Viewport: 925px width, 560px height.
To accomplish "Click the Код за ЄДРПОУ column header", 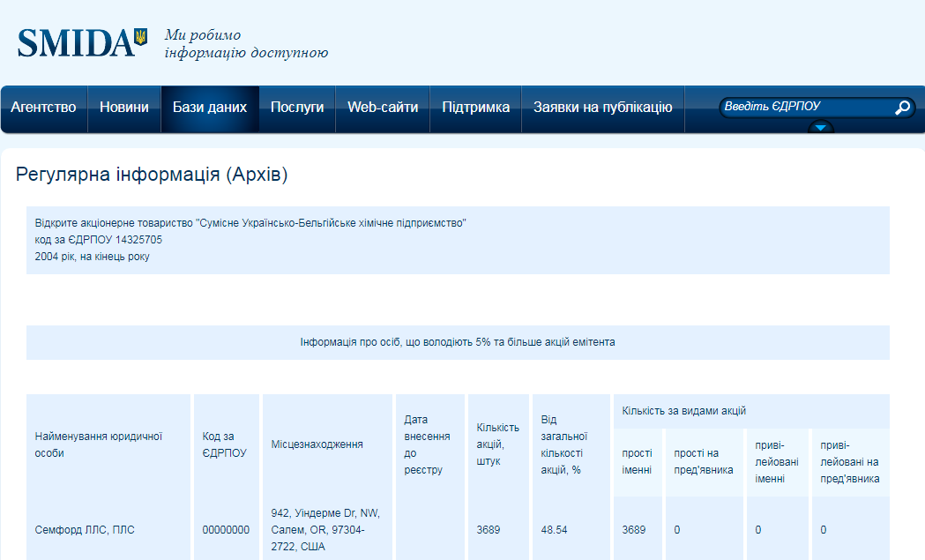I will tap(224, 444).
